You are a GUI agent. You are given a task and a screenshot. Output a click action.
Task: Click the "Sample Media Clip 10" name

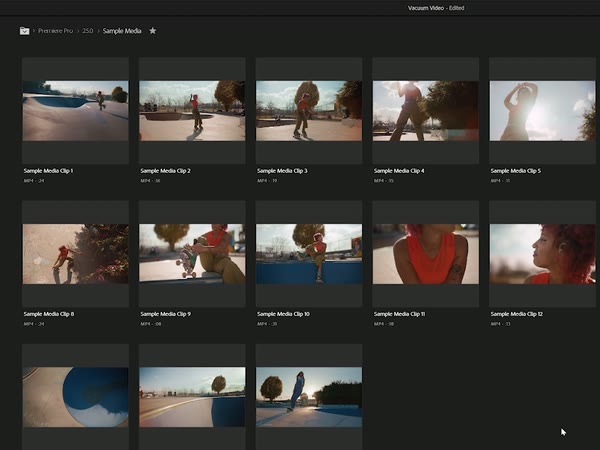[283, 314]
